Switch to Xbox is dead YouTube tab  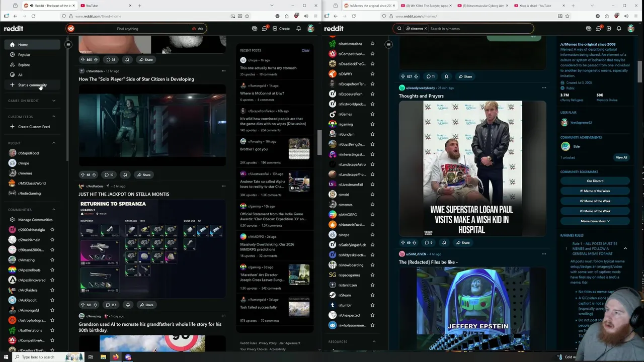[x=540, y=6]
